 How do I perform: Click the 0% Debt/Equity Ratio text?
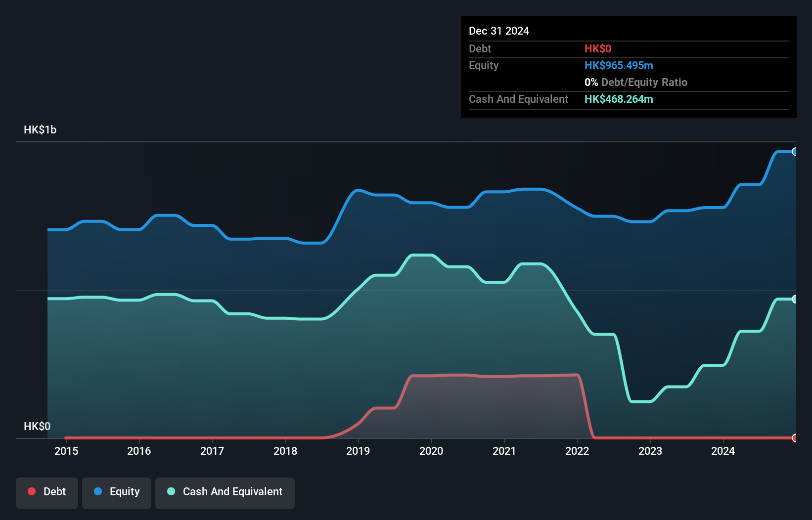click(x=636, y=82)
